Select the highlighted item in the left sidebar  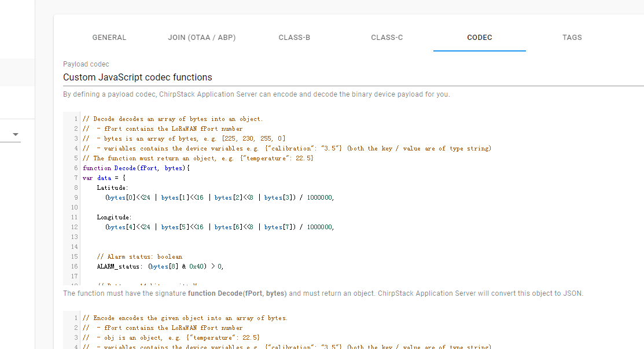pos(17,72)
